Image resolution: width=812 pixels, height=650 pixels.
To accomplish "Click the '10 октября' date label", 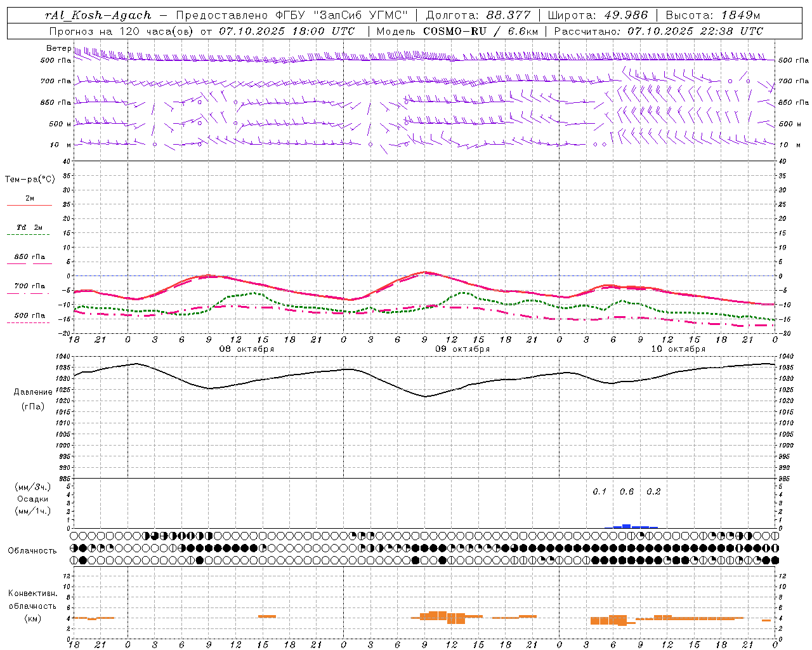I will click(678, 349).
